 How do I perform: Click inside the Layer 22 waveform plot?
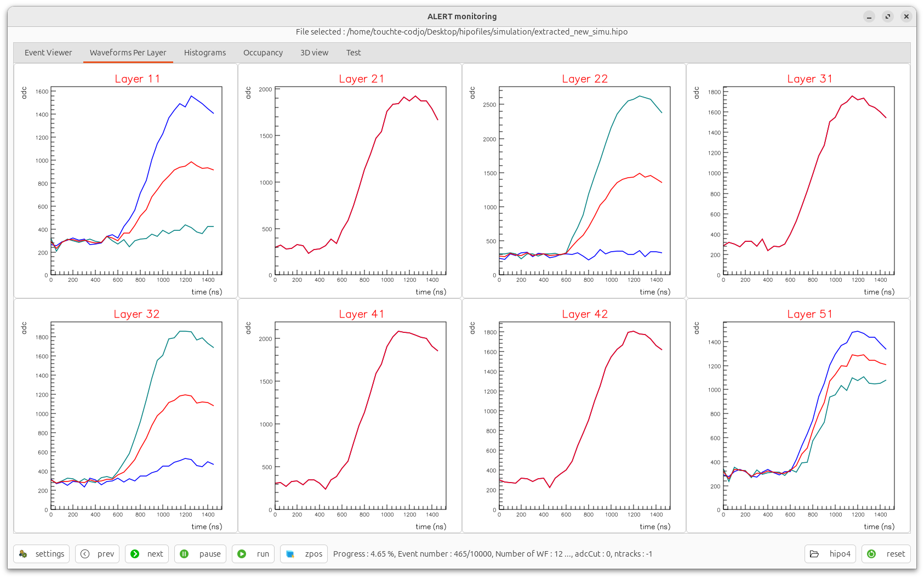pos(585,180)
